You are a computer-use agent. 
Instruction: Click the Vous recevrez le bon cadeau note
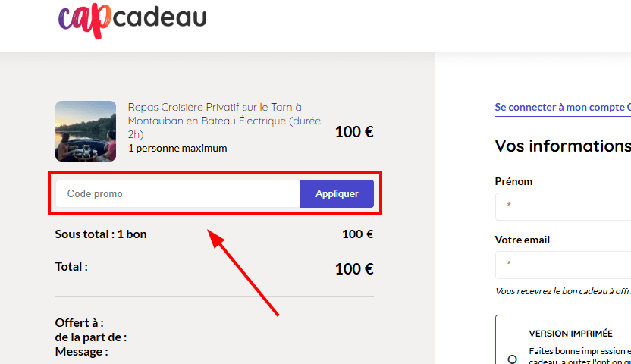pos(563,291)
